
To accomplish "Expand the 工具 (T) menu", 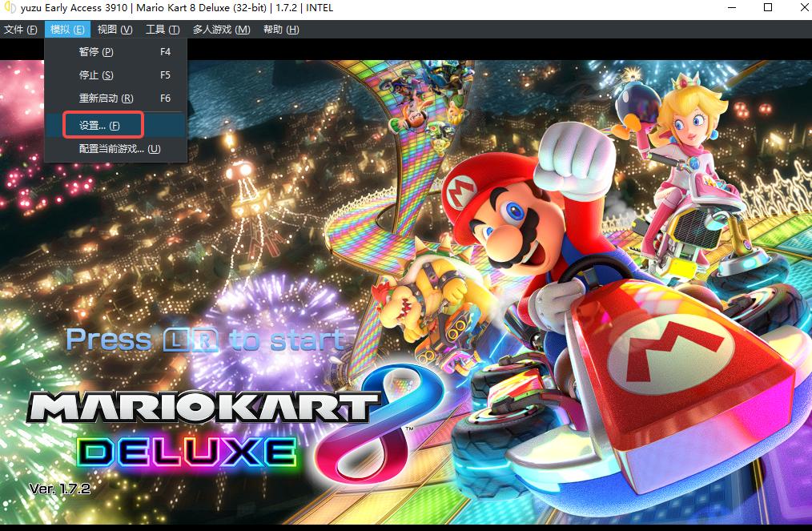I will tap(162, 30).
